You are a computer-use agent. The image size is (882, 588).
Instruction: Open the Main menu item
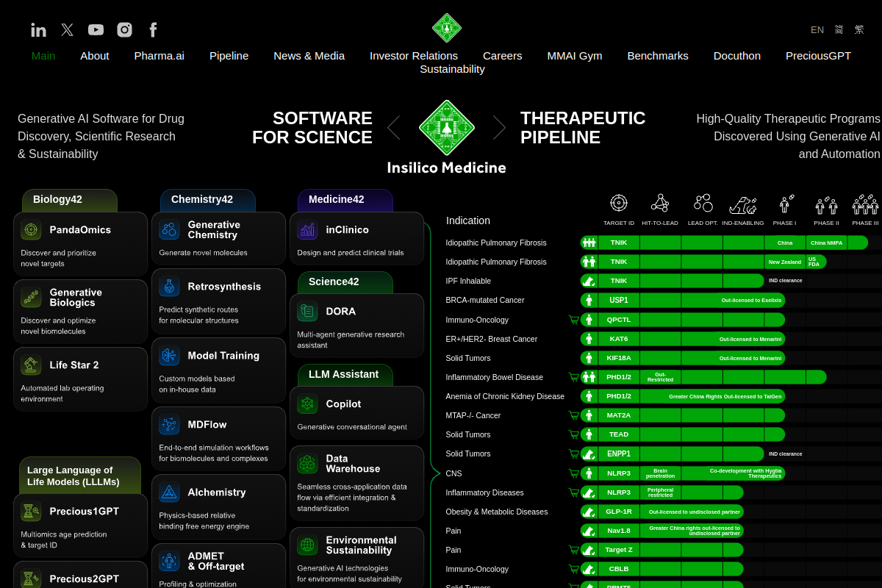(43, 56)
